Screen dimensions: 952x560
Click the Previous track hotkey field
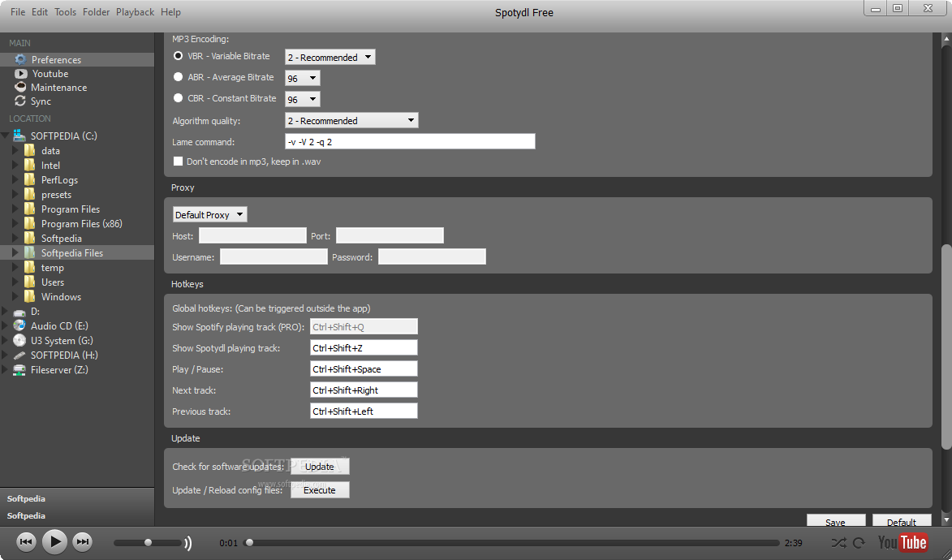point(364,411)
